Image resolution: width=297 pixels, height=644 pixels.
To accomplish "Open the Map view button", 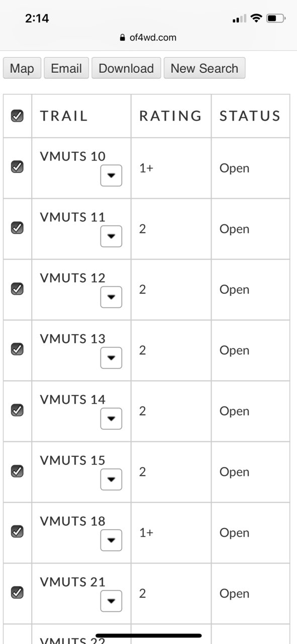I will click(22, 68).
